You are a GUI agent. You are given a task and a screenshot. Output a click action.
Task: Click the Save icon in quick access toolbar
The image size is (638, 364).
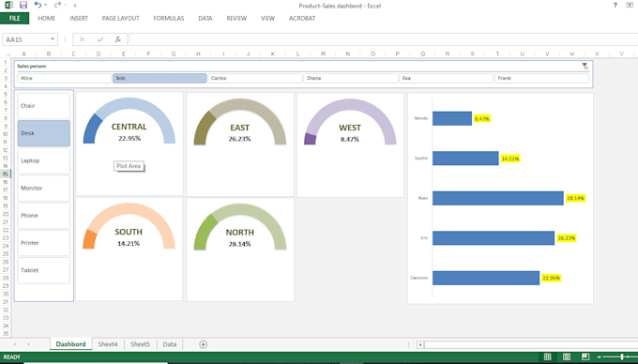[23, 5]
